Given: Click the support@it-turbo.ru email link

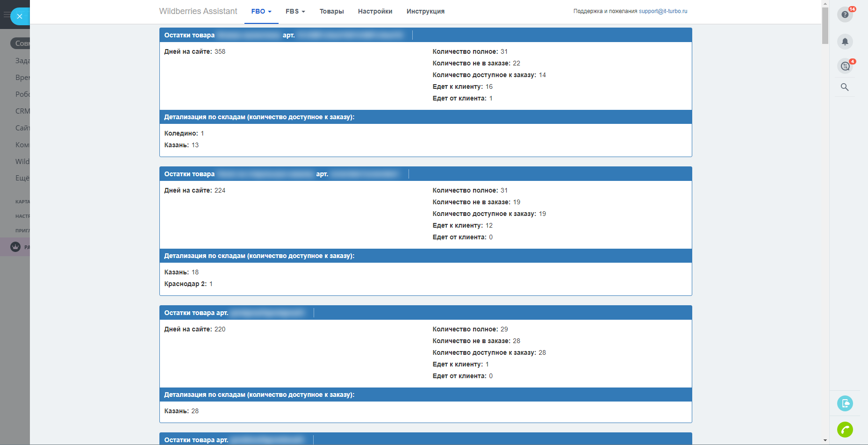Looking at the screenshot, I should pos(663,11).
